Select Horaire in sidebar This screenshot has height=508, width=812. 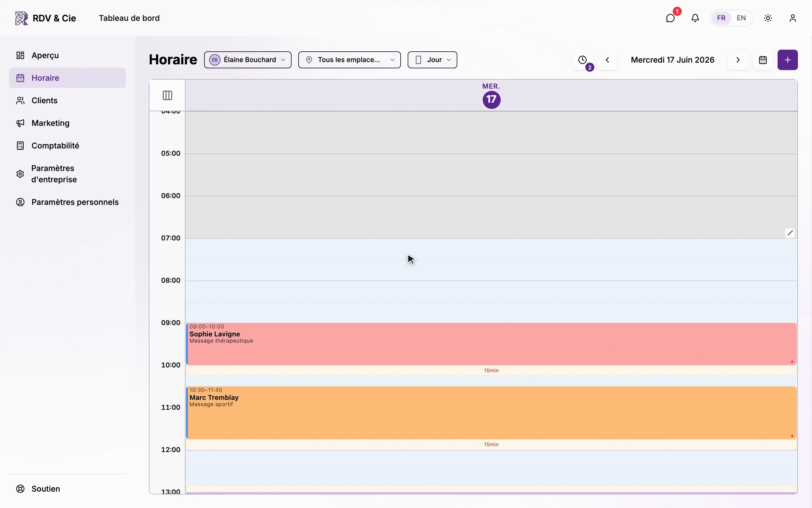pos(67,78)
